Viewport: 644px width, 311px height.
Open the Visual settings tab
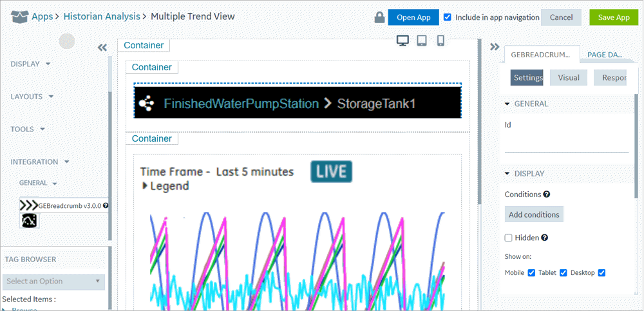pyautogui.click(x=569, y=78)
